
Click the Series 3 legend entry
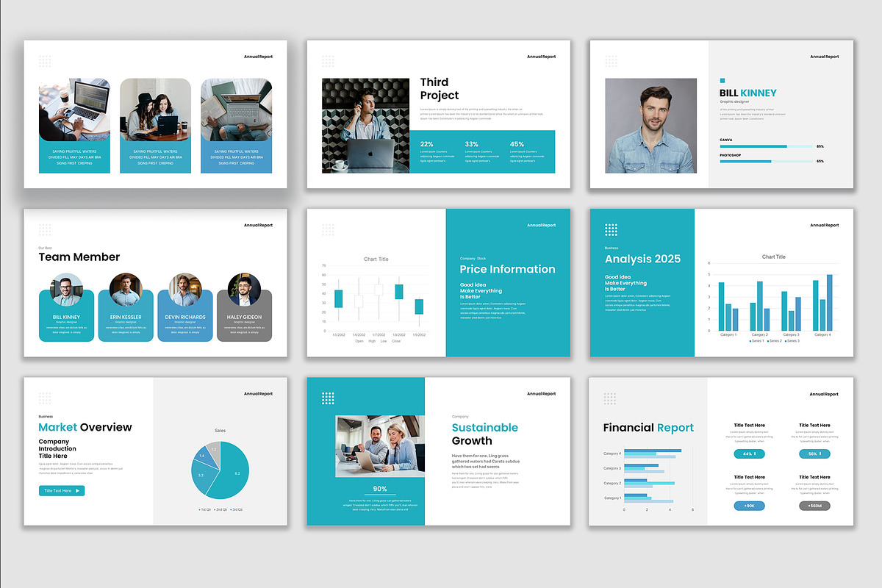pyautogui.click(x=792, y=341)
